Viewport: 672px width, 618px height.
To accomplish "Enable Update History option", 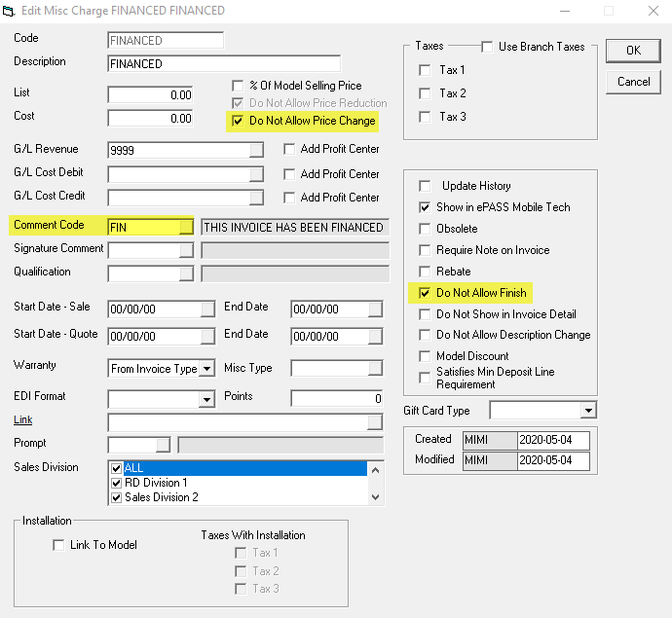I will [425, 186].
